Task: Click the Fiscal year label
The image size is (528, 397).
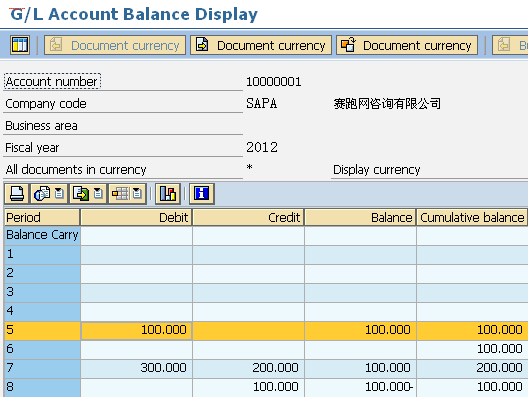Action: pos(32,148)
